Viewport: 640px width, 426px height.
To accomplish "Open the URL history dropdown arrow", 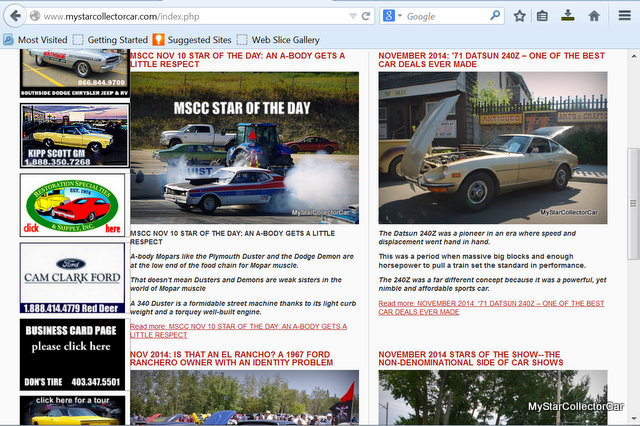I will [353, 16].
